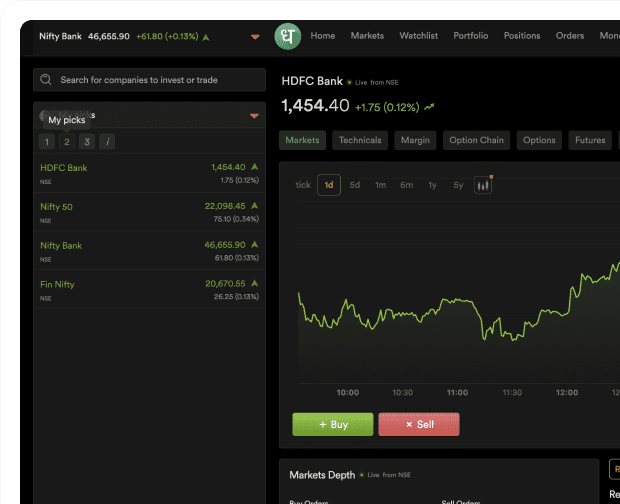Screen dimensions: 620x504
Task: Select the 1d chart range
Action: click(329, 185)
